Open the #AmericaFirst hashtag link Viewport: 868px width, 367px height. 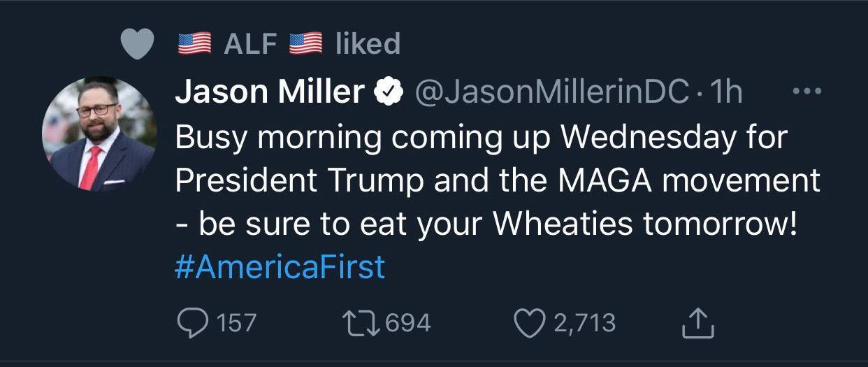click(x=280, y=267)
